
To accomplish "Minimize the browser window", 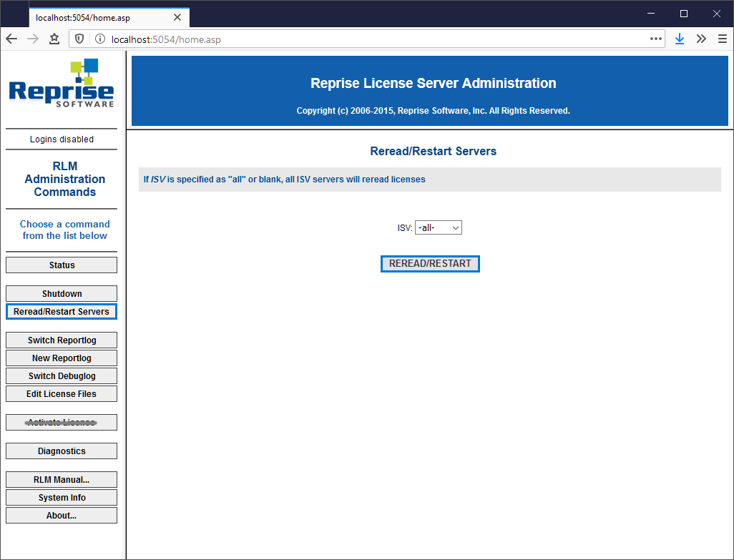I will tap(651, 14).
